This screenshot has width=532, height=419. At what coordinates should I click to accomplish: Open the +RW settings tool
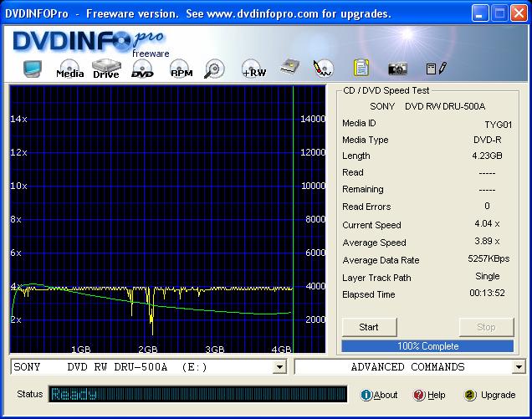coord(253,69)
